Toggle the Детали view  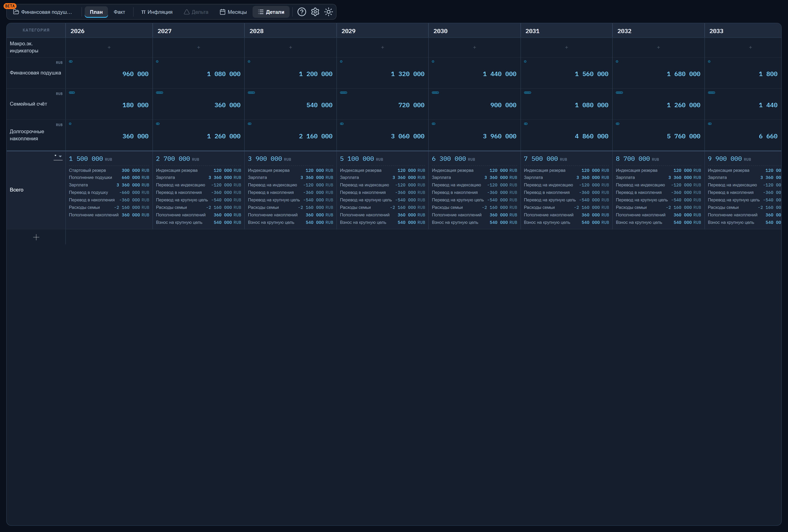point(271,12)
